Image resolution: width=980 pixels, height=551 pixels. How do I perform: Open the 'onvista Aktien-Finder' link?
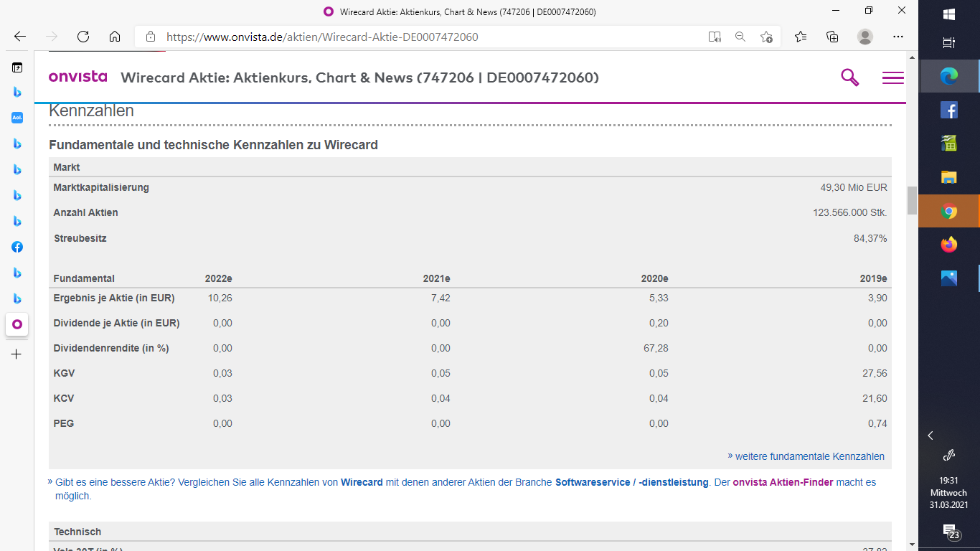click(x=783, y=482)
